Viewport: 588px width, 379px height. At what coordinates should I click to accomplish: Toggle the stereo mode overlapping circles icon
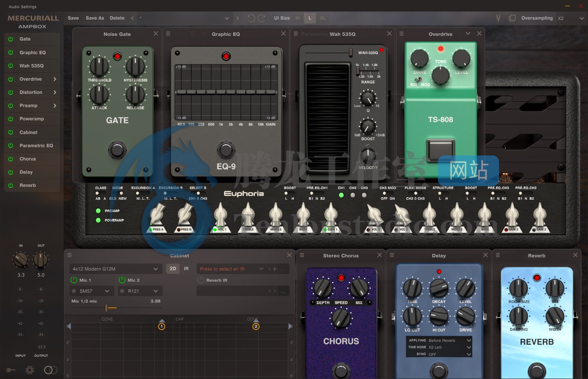(x=50, y=370)
